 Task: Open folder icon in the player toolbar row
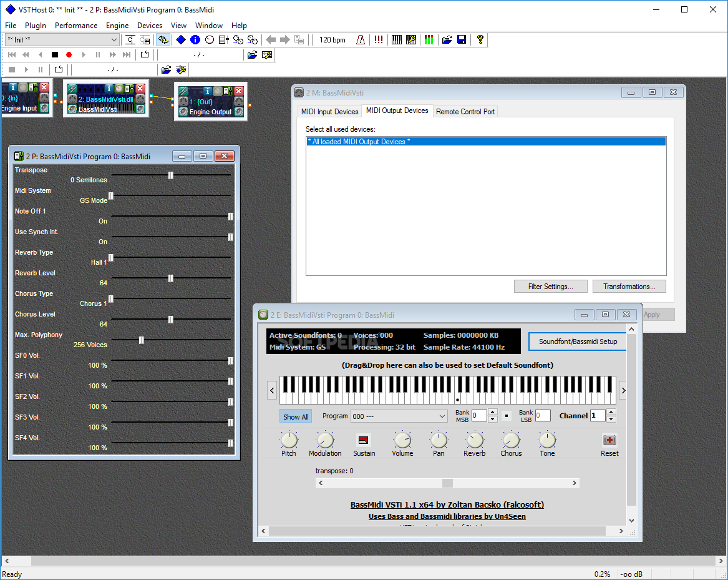click(252, 55)
